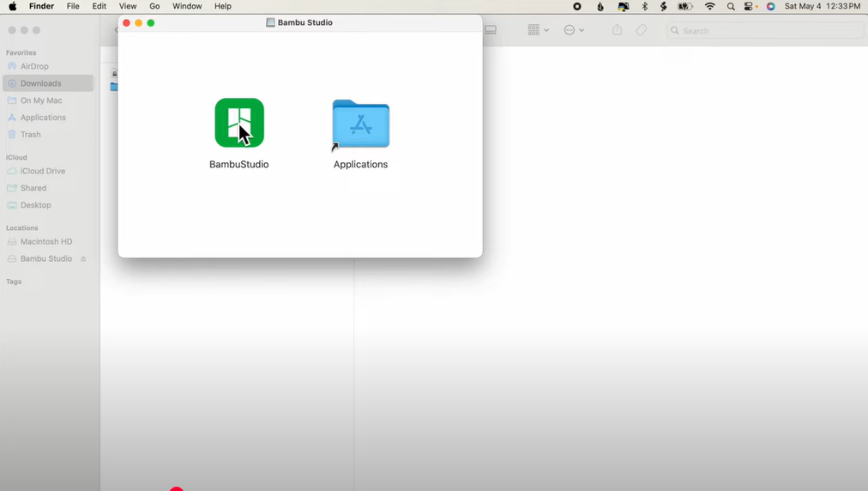The image size is (868, 491).
Task: Open Wi-Fi status menu
Action: (x=709, y=7)
